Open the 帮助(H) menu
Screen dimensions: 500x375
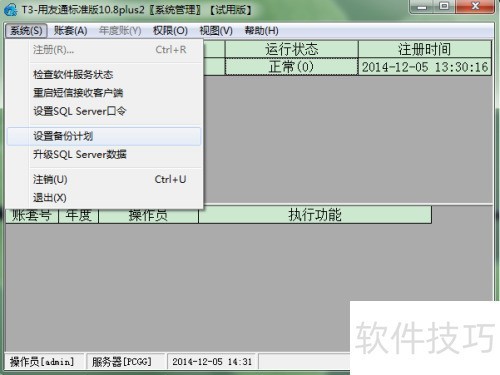[262, 31]
